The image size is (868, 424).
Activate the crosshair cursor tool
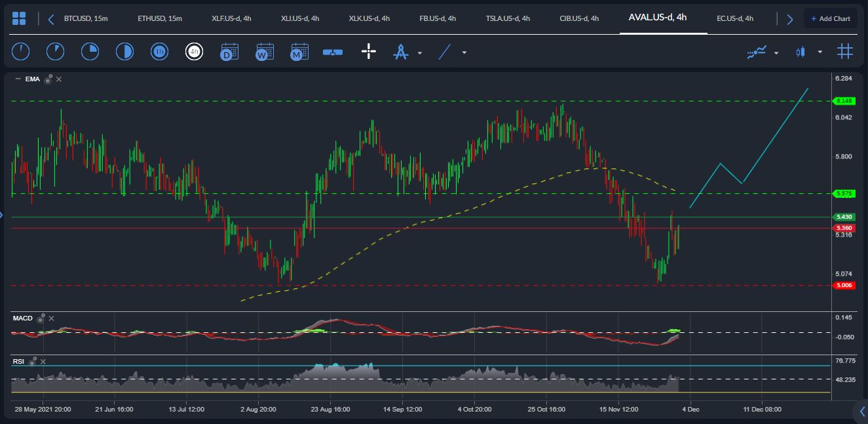click(369, 52)
